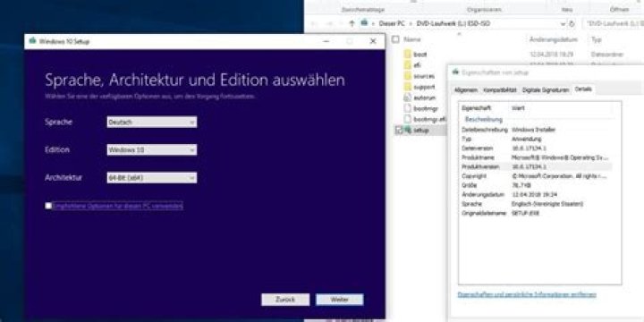Viewport: 644px width, 322px height.
Task: Click the drive icon in the address bar
Action: [x=364, y=23]
